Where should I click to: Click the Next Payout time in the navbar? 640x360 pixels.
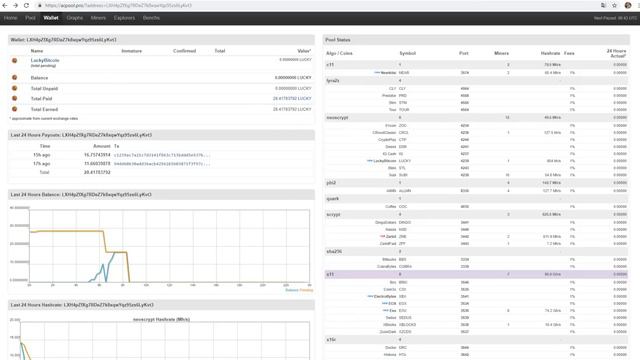pos(615,18)
